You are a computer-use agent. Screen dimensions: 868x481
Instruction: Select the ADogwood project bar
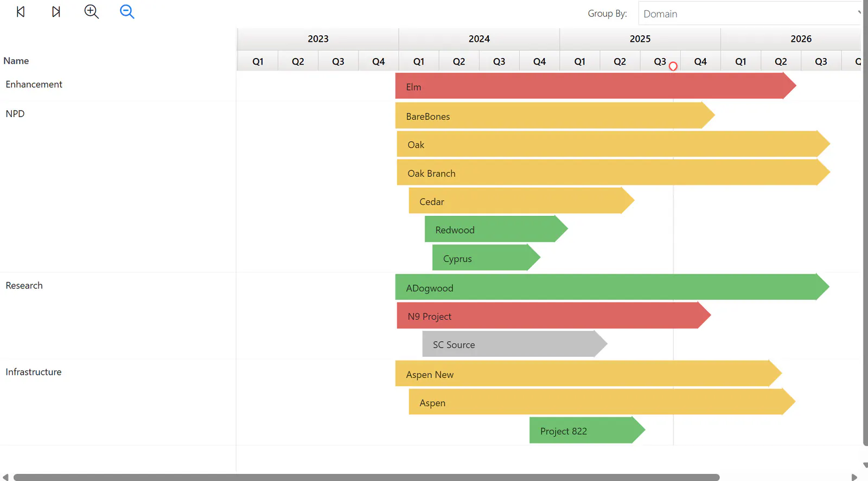tap(612, 287)
